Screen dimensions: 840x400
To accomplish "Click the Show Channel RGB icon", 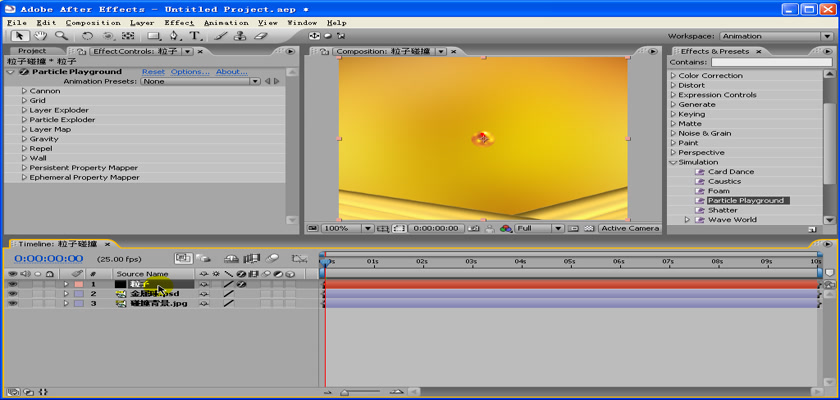I will pyautogui.click(x=506, y=229).
